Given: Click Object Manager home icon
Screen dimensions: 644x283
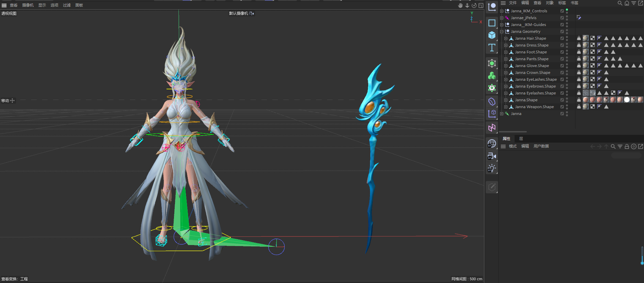Looking at the screenshot, I should coord(627,3).
